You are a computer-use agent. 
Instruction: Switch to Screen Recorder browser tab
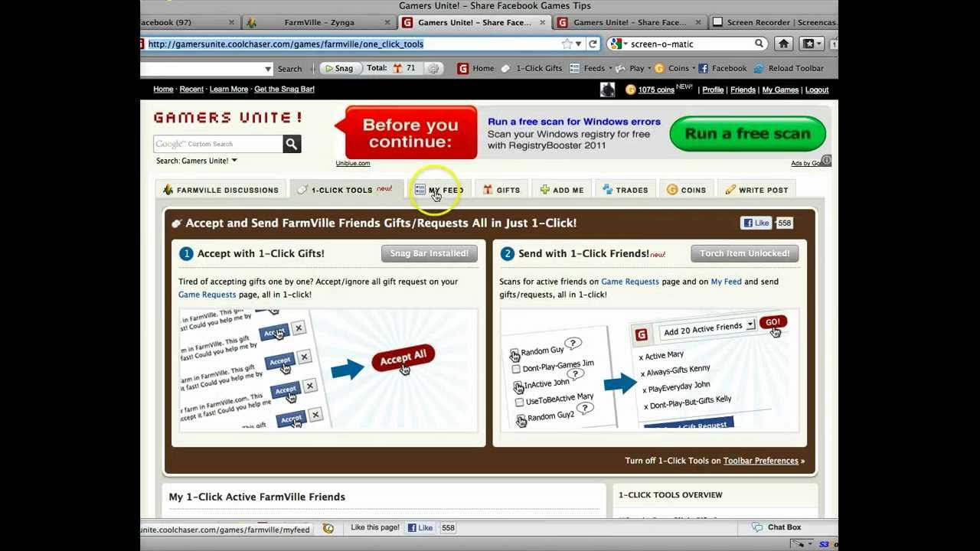click(773, 23)
